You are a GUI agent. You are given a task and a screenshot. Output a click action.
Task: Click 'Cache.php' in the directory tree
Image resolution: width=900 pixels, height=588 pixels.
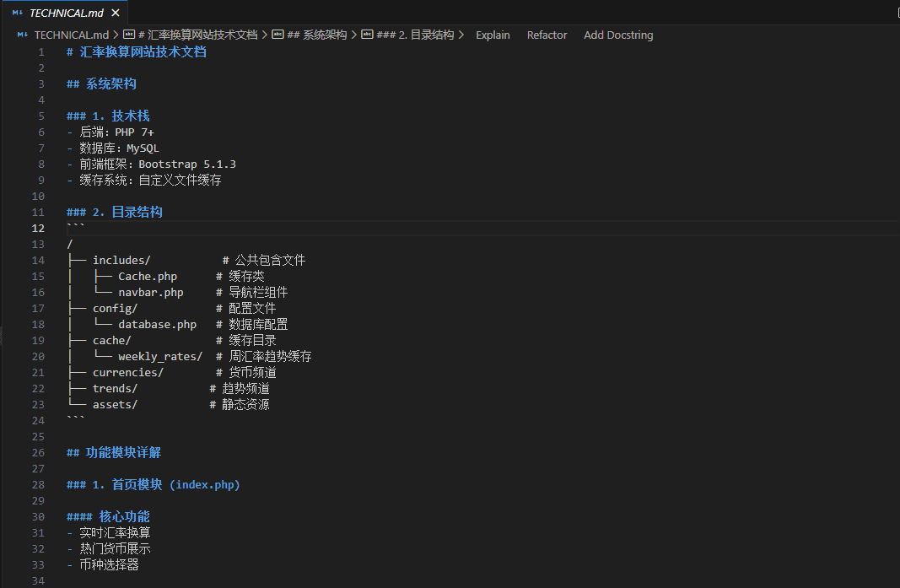click(148, 277)
